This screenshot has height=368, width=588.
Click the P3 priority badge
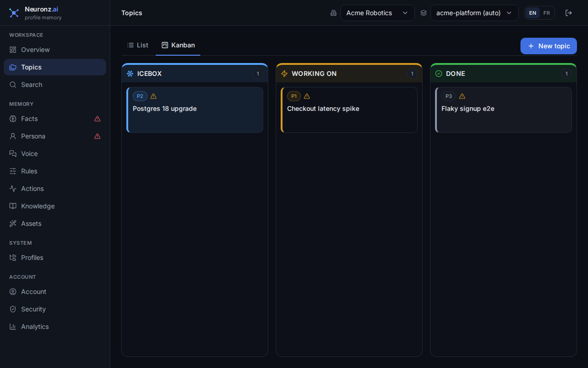pos(449,96)
